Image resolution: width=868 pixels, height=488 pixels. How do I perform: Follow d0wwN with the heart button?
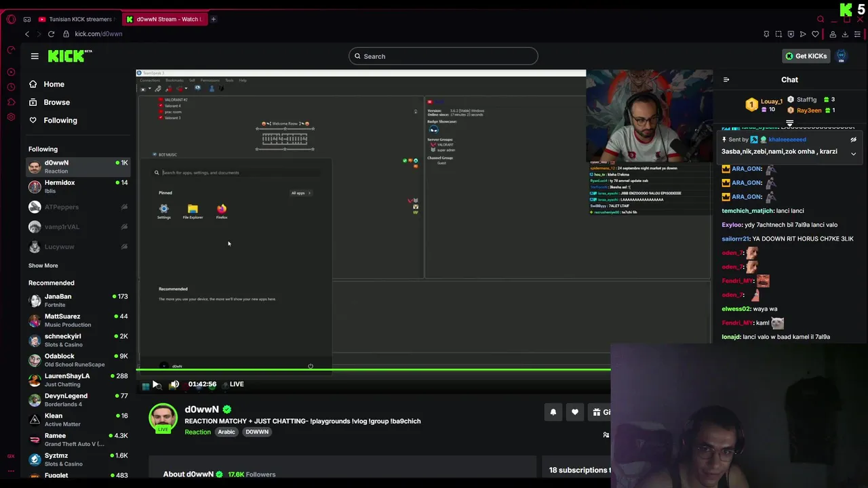pos(574,412)
